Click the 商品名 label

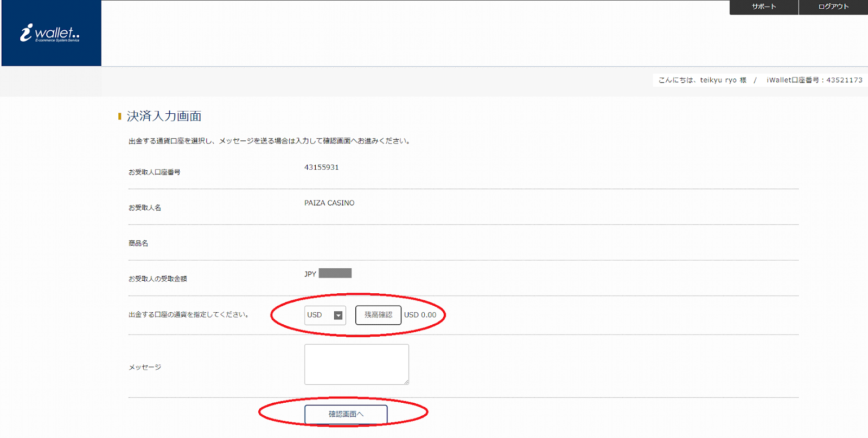coord(138,243)
